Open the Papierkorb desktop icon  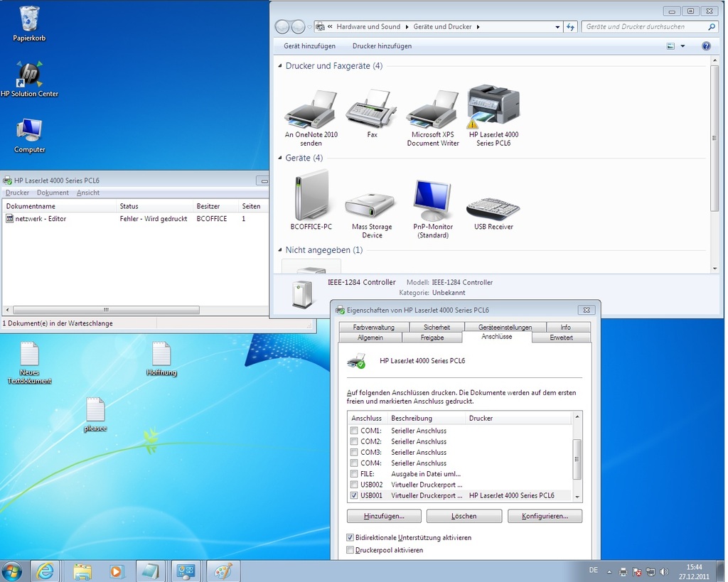pyautogui.click(x=29, y=23)
